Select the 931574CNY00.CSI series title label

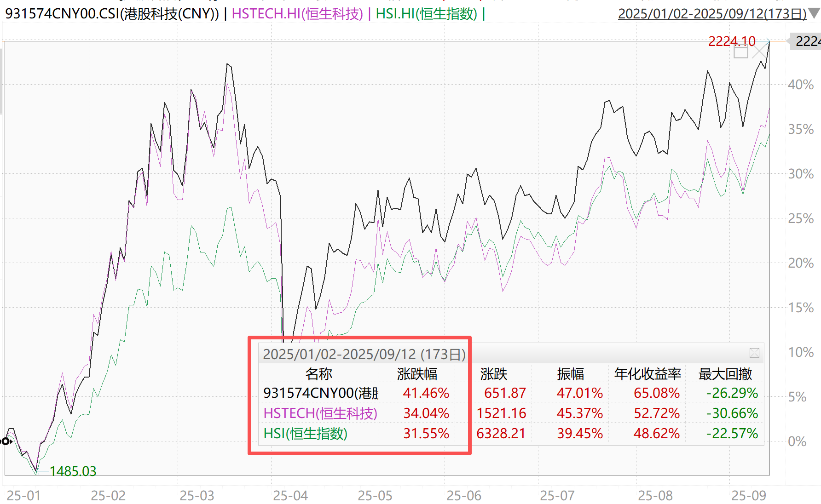pos(112,14)
